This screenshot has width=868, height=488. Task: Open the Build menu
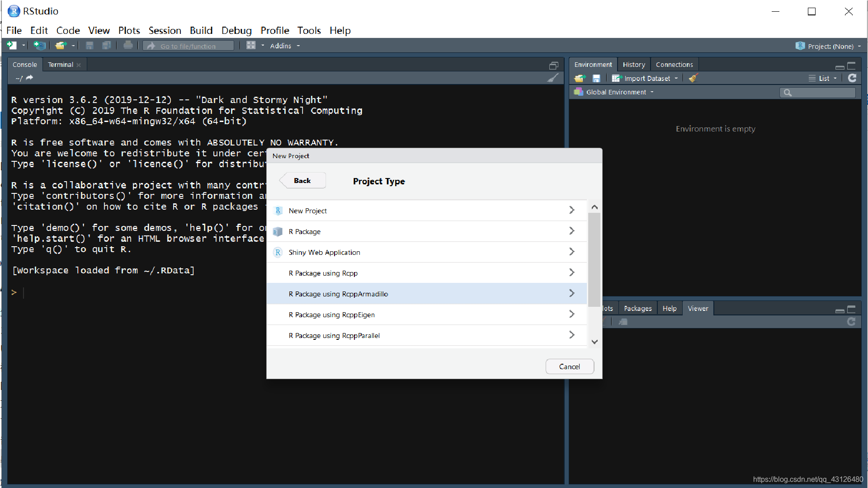coord(201,30)
